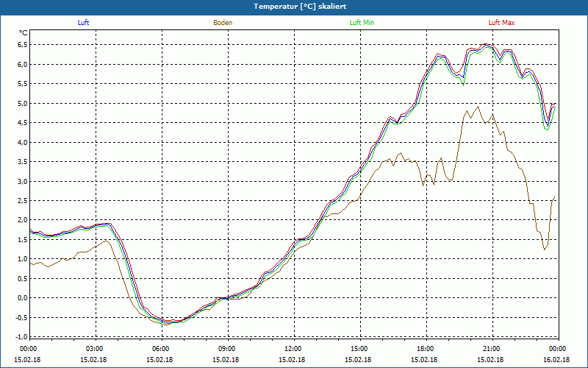Click the '18:00' time label
Viewport: 588px width, 368px height.
click(x=425, y=349)
